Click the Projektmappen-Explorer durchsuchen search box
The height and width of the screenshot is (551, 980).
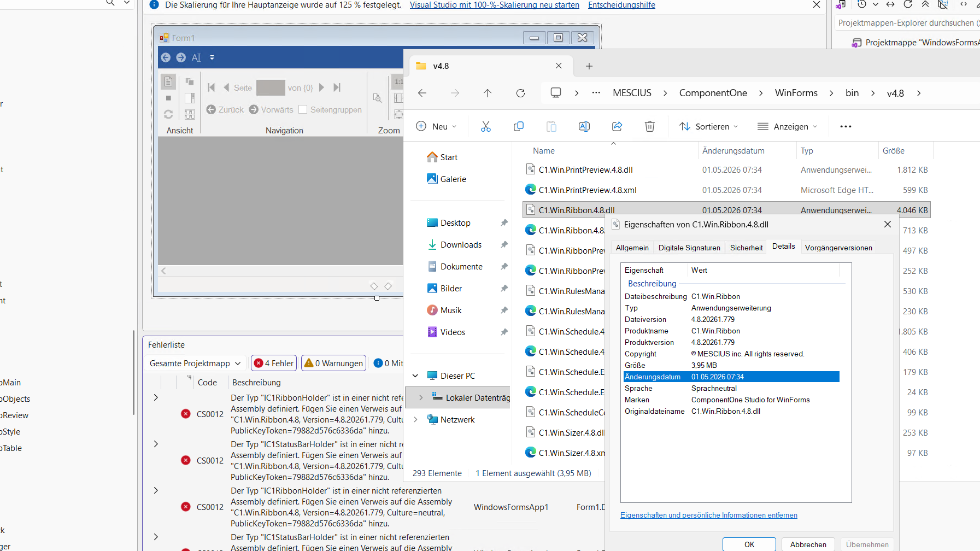[907, 23]
